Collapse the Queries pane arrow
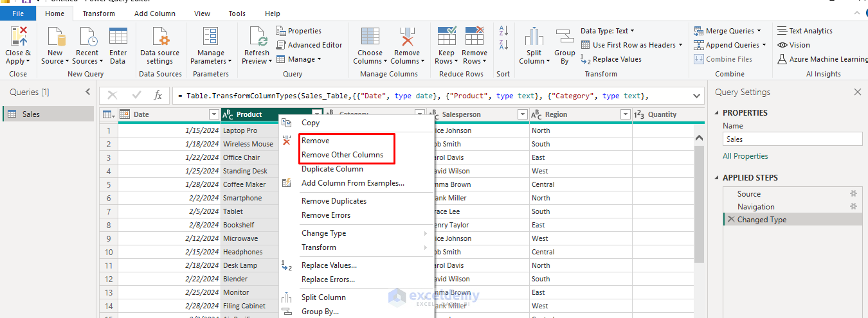Screen dimensions: 868x318 pos(88,92)
